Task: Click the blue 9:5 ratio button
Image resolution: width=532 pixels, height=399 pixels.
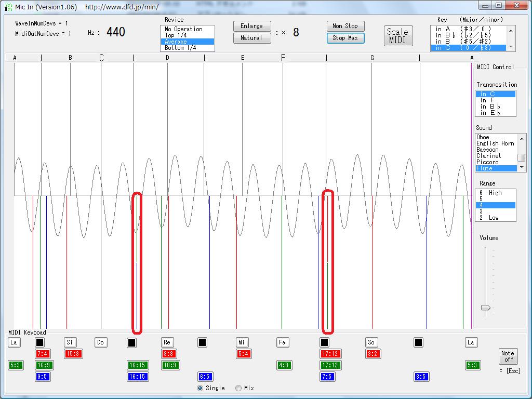Action: (x=43, y=377)
